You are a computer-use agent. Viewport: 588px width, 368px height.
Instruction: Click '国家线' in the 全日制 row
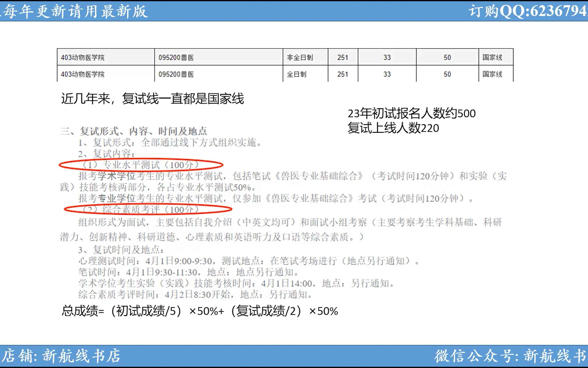pyautogui.click(x=492, y=74)
